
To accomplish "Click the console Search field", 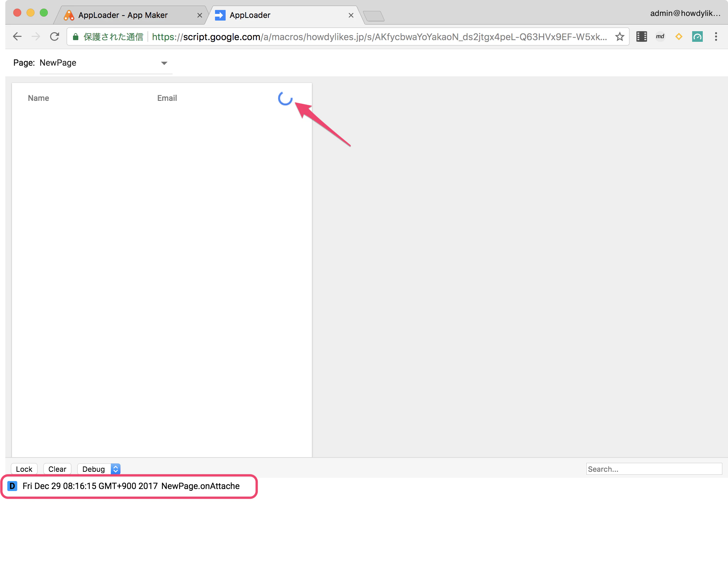I will coord(654,469).
